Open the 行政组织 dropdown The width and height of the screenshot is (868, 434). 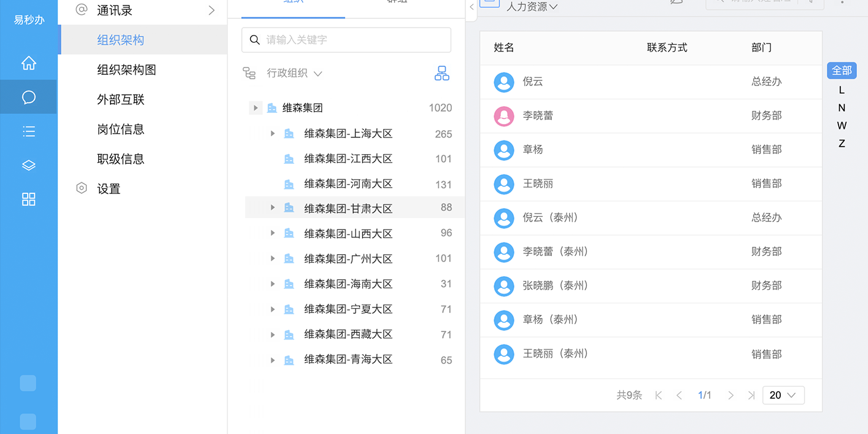(x=294, y=74)
